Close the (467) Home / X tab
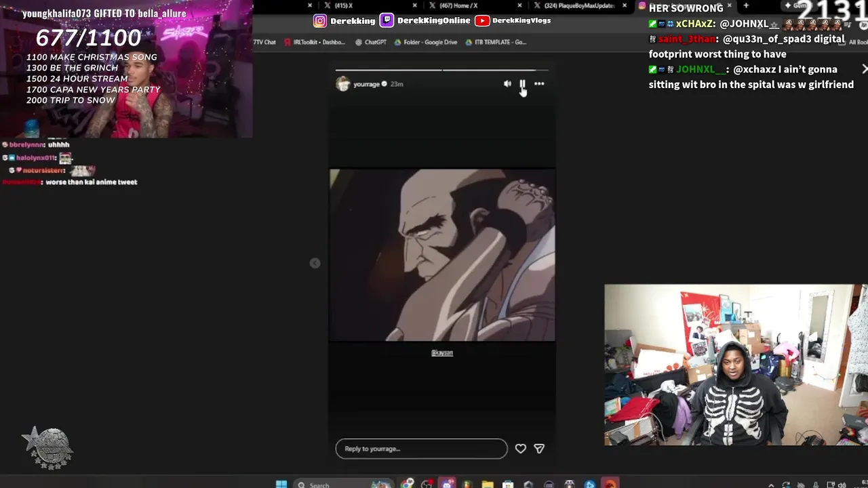This screenshot has height=488, width=868. 519,5
